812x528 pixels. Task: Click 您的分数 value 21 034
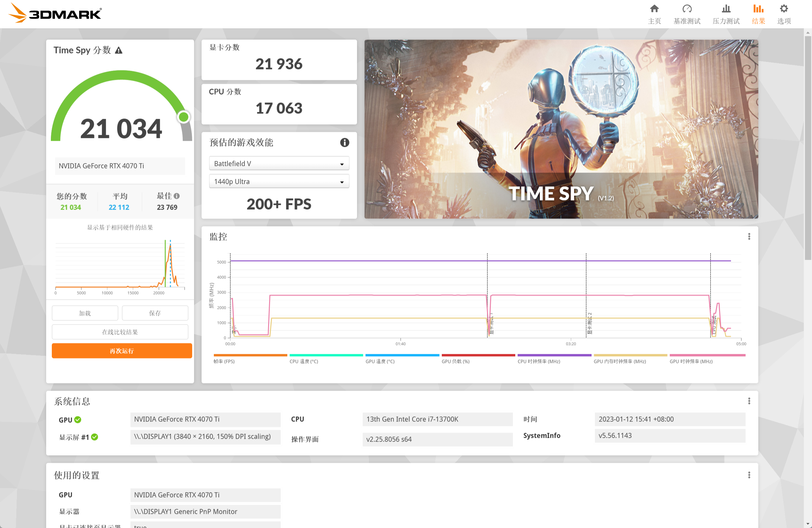71,207
